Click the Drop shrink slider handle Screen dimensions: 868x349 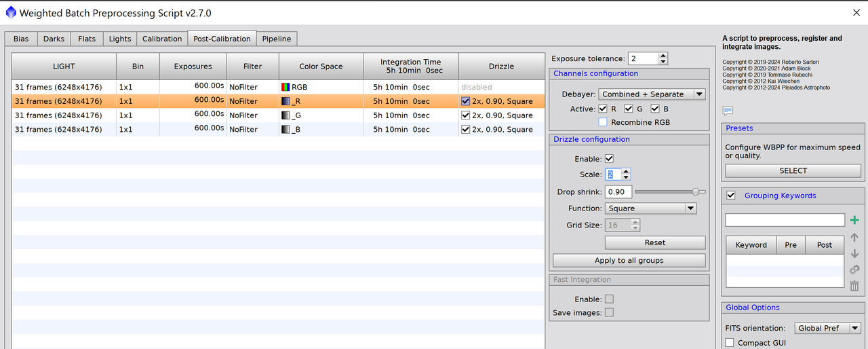695,191
